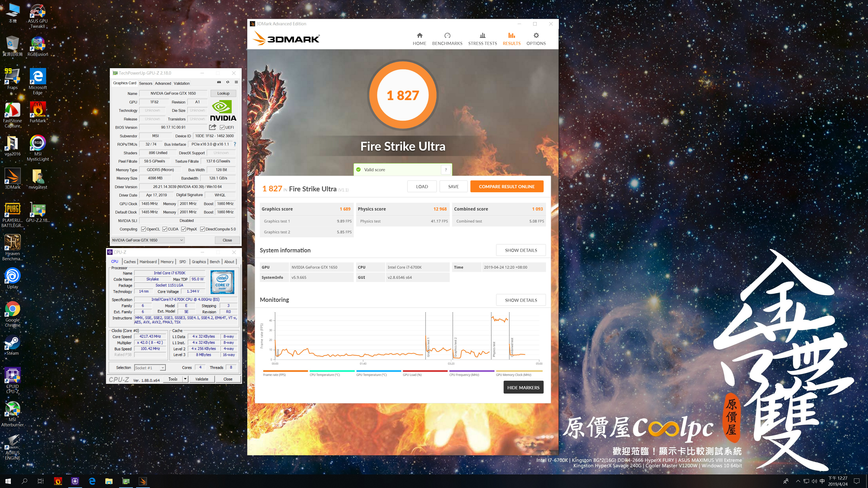Click GPU-Z refresh icon

pyautogui.click(x=228, y=82)
